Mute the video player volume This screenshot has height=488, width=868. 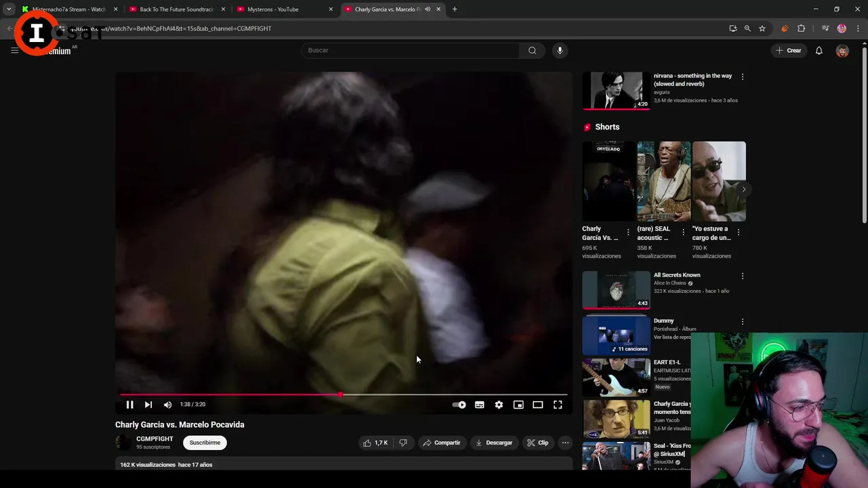[x=167, y=405]
